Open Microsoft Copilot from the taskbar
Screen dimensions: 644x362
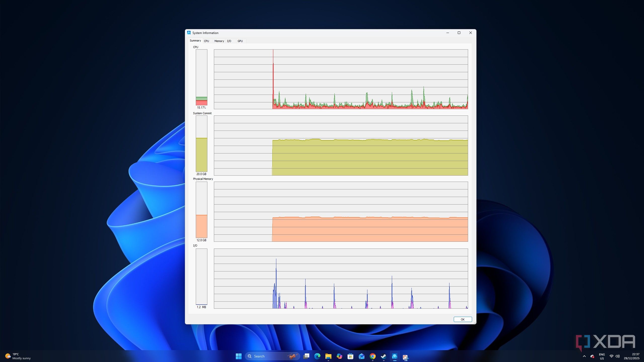point(339,356)
